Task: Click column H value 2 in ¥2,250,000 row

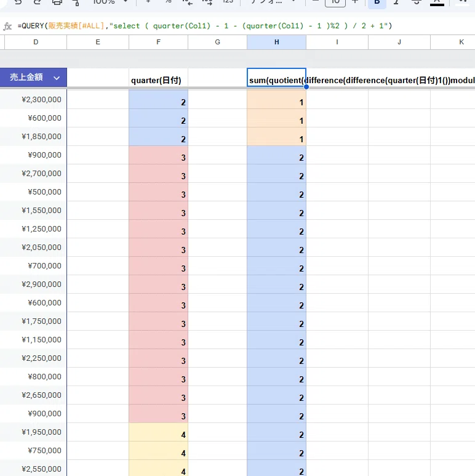Action: coord(277,358)
